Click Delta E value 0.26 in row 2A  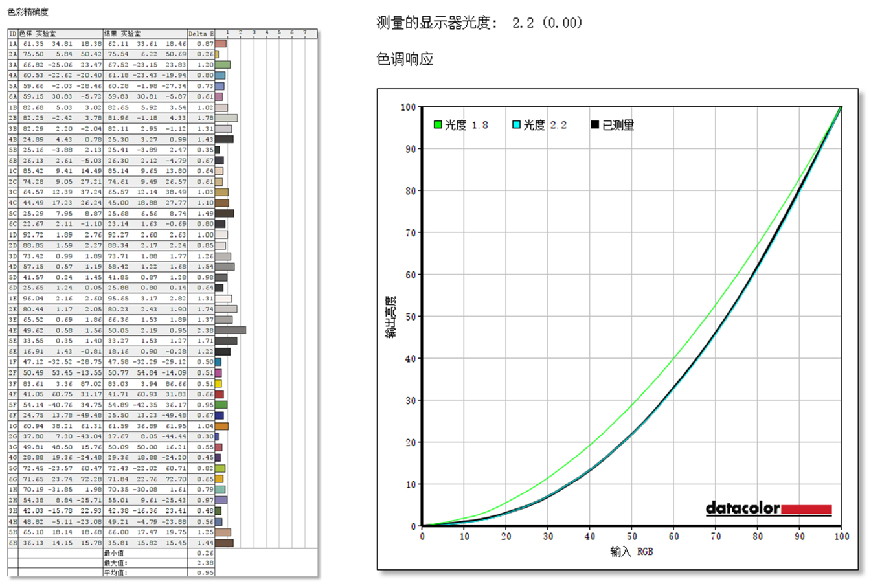205,54
